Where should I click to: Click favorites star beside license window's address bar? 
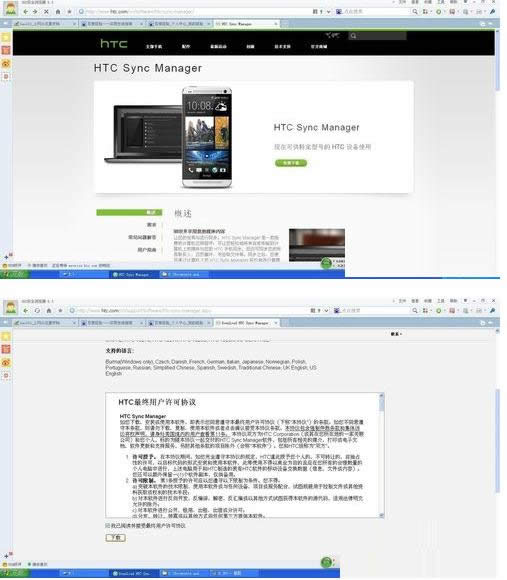60,311
